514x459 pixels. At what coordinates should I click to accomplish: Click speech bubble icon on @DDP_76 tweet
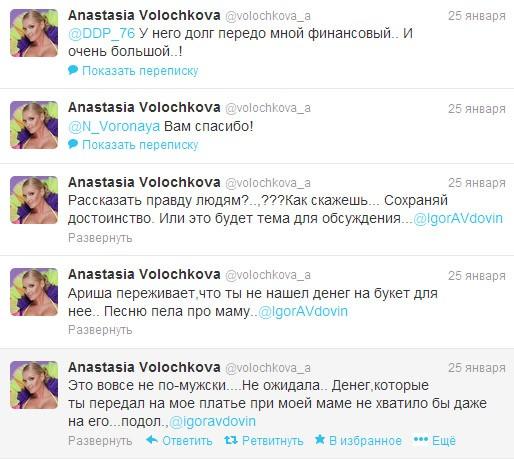(73, 70)
